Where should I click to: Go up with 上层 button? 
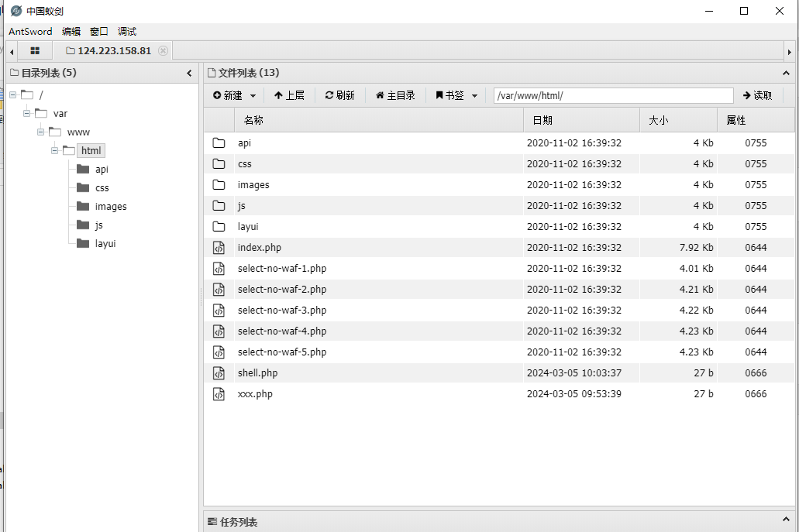point(289,95)
